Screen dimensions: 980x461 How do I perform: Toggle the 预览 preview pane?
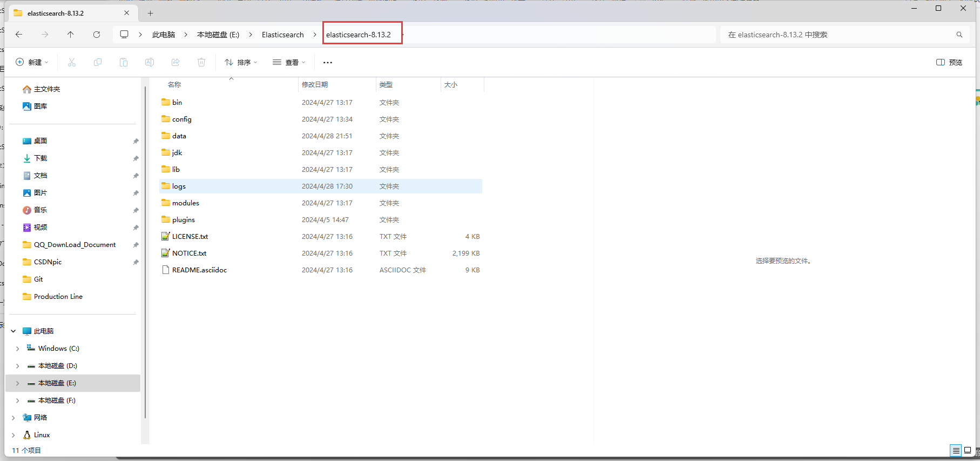click(949, 62)
